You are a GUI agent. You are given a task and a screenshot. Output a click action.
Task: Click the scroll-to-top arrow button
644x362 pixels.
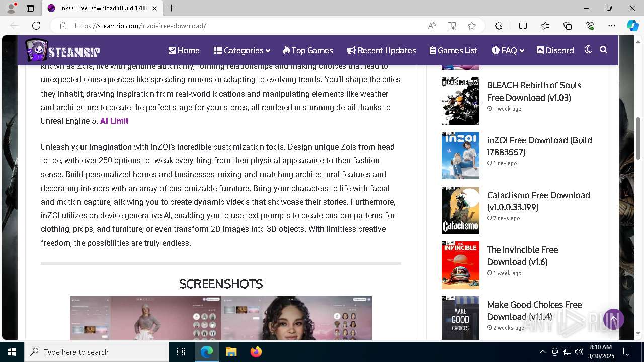tap(613, 319)
